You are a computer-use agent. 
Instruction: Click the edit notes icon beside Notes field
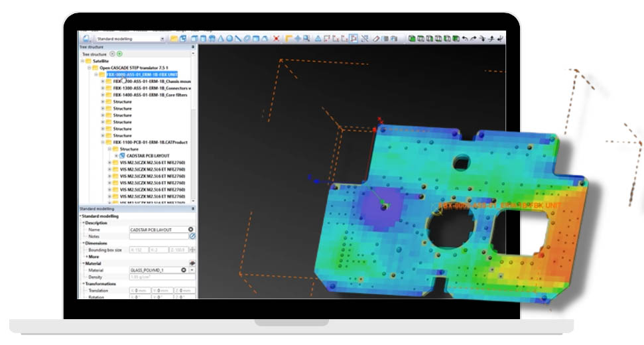click(x=192, y=236)
